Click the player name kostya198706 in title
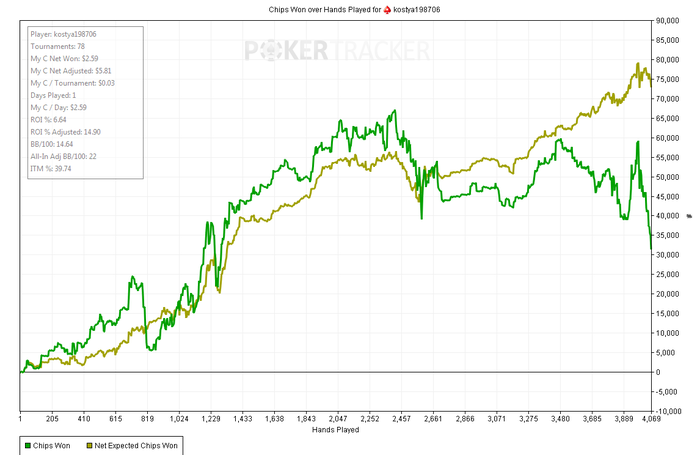700x455 pixels. [x=417, y=9]
